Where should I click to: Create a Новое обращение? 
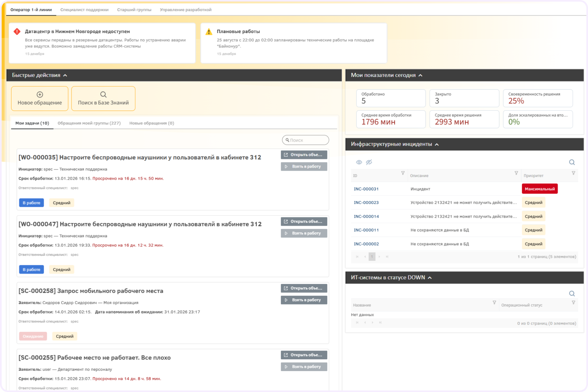click(x=40, y=99)
